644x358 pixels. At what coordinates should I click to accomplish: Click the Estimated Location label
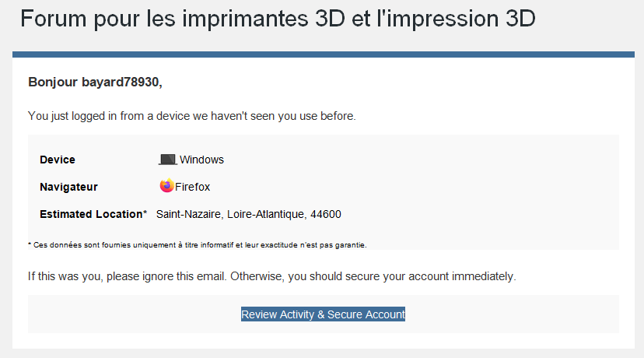pos(91,214)
